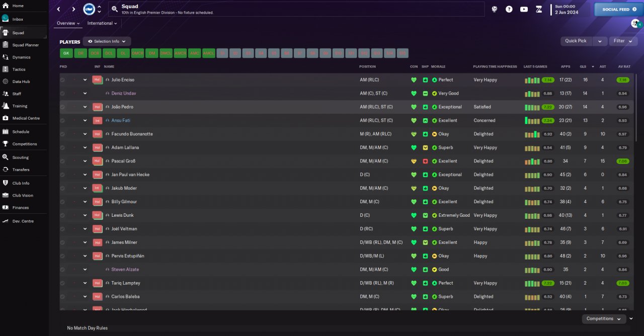Open the Dev. Centre
The image size is (644, 336).
tap(23, 221)
